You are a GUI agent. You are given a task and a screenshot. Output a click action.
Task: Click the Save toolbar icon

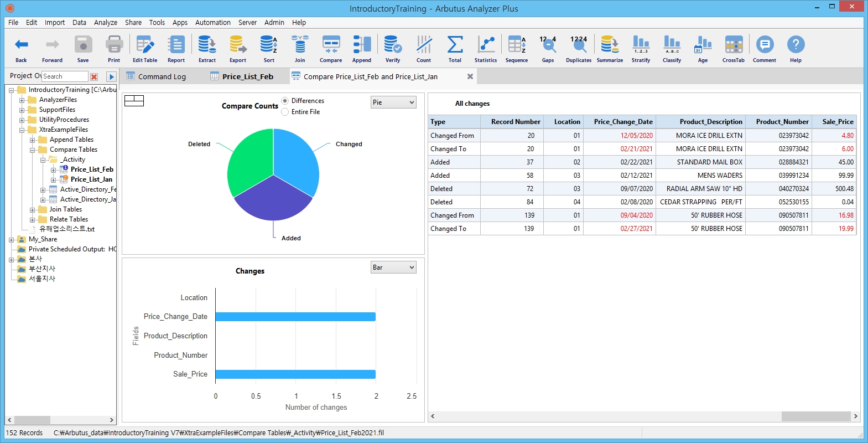[83, 44]
